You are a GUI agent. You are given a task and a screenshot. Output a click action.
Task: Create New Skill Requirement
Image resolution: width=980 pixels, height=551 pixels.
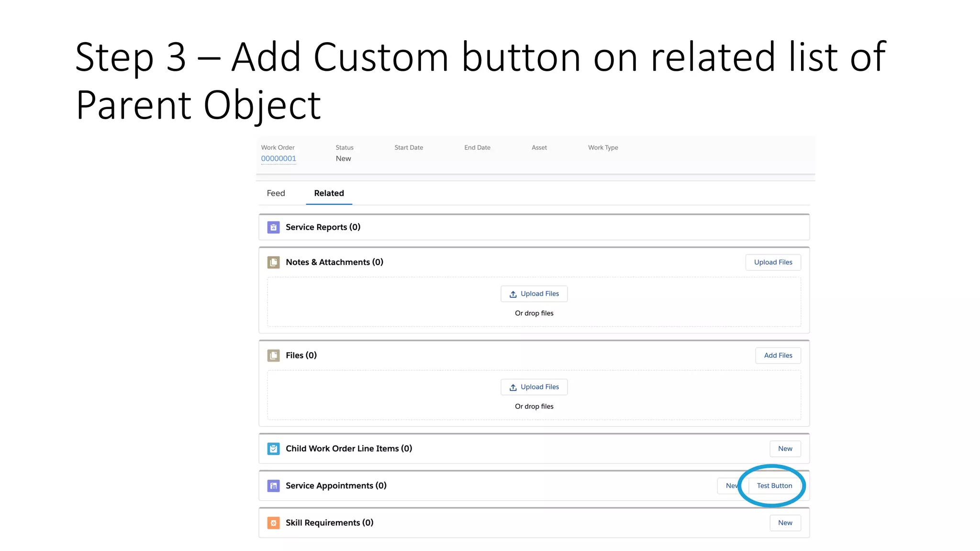tap(785, 523)
